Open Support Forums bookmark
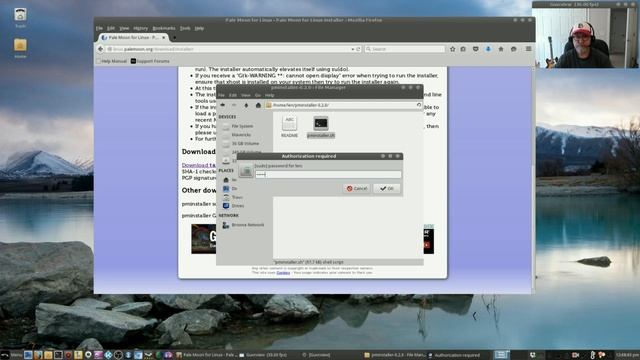Viewport: 640px width, 360px height. [x=150, y=61]
